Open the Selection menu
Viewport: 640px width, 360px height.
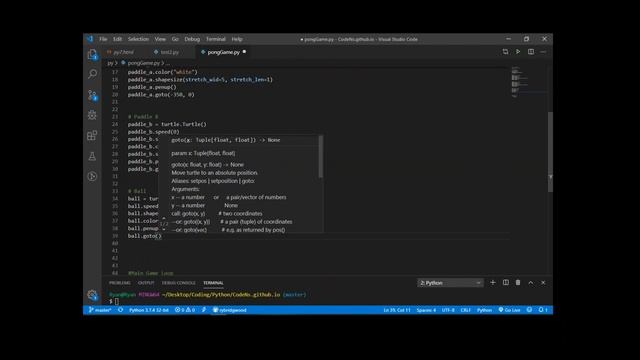138,39
